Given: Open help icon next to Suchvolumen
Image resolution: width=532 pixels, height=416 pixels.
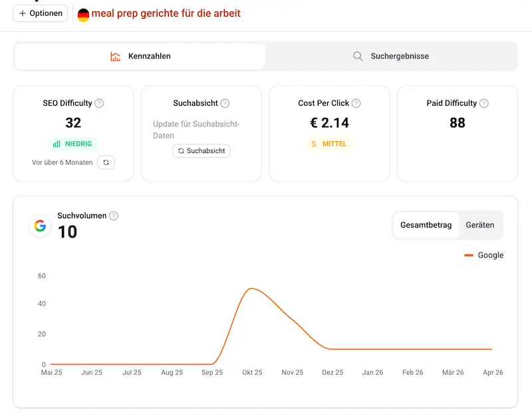Looking at the screenshot, I should click(x=114, y=216).
